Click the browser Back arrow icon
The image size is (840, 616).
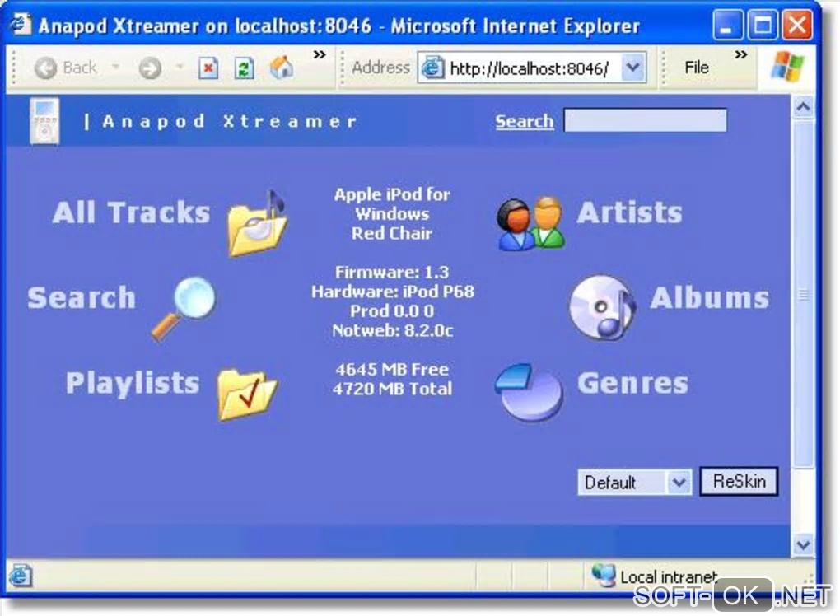(45, 68)
